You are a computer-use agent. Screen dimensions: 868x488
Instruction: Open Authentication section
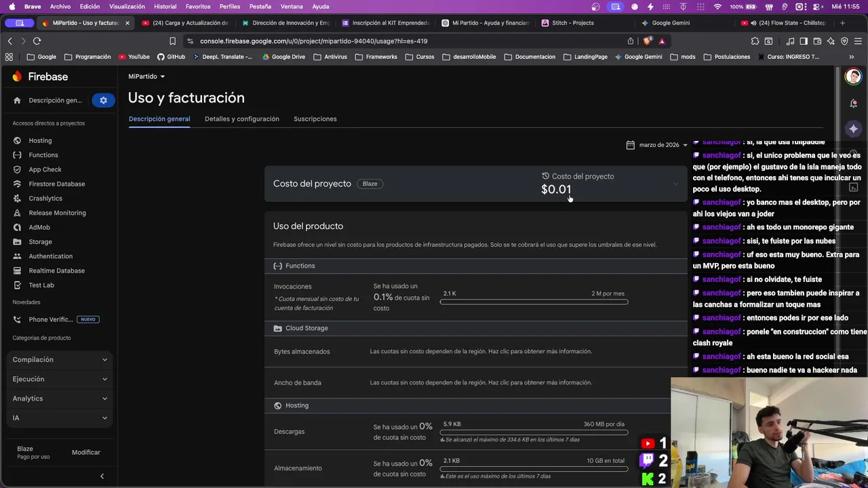coord(50,256)
